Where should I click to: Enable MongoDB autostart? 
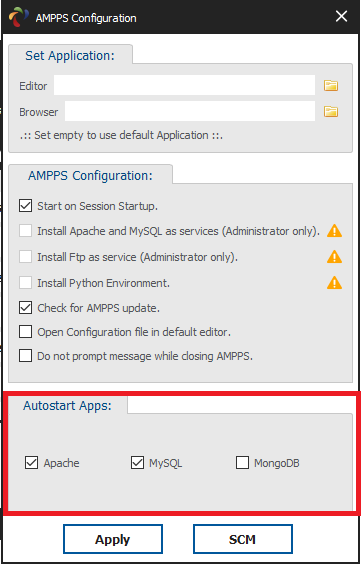(x=242, y=463)
